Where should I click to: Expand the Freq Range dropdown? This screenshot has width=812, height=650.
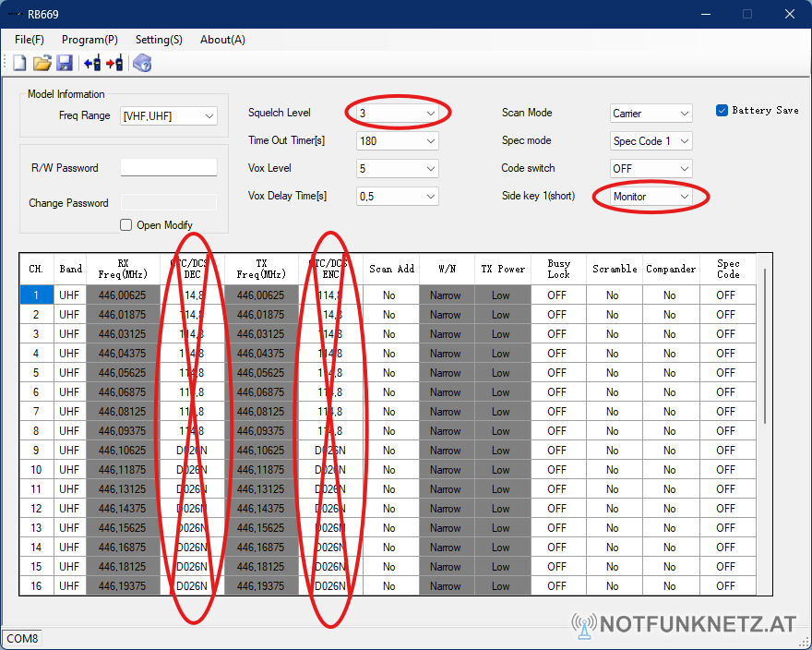point(169,115)
